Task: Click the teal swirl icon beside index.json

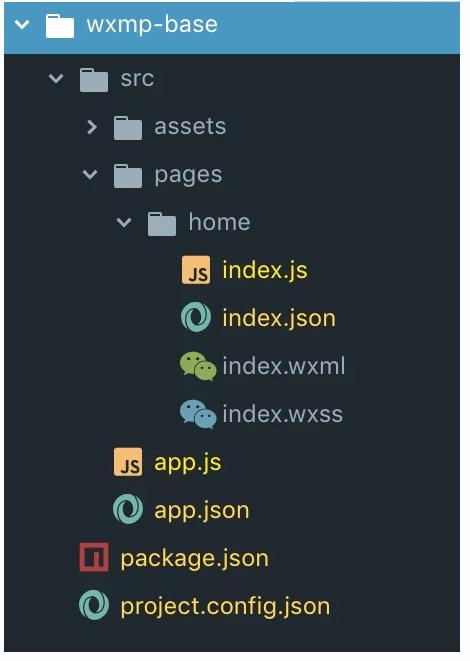Action: point(196,317)
